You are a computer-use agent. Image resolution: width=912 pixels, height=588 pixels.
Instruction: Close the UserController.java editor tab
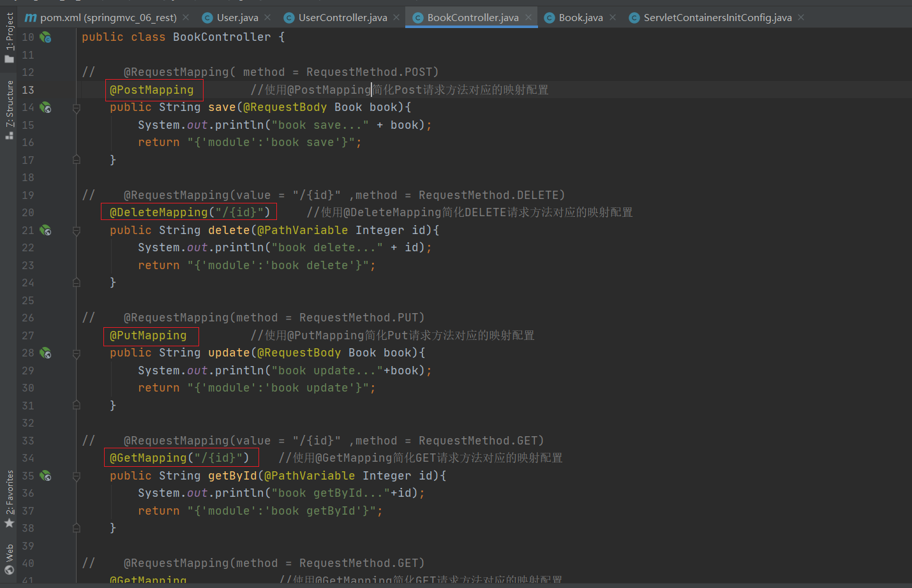pyautogui.click(x=396, y=17)
